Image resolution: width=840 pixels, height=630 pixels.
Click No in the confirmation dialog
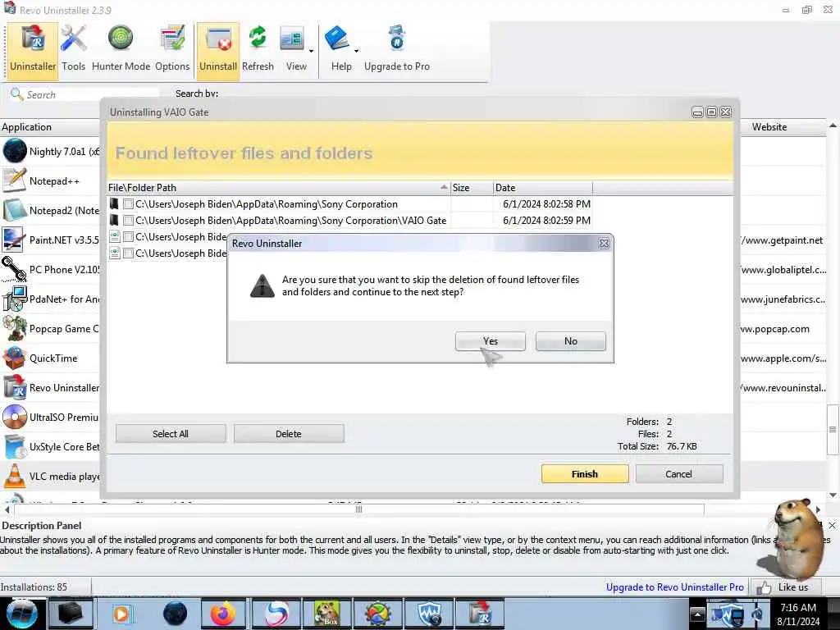(x=571, y=341)
